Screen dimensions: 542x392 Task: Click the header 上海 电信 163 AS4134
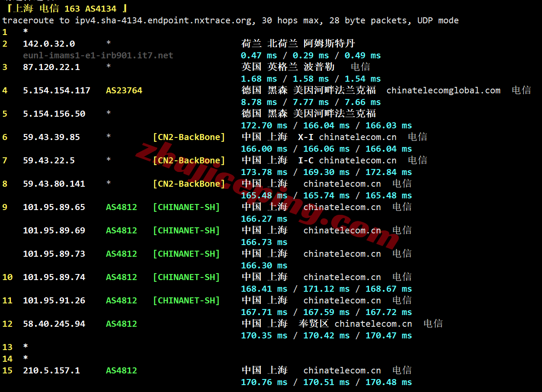[67, 8]
